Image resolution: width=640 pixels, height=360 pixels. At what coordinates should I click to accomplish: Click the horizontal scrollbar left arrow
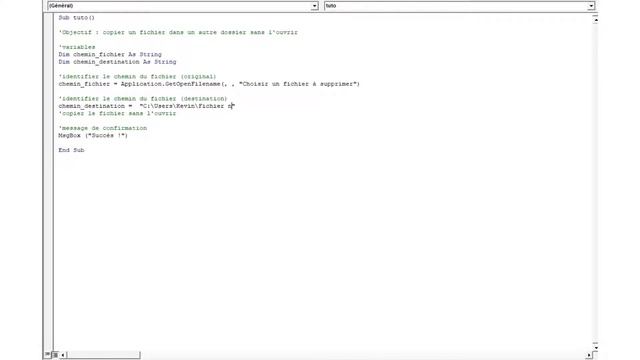pyautogui.click(x=63, y=355)
